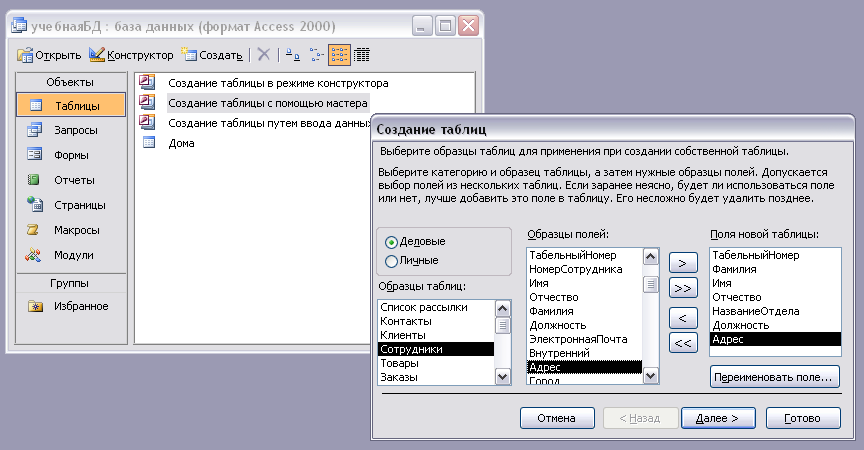Open Отчеты objects section
The image size is (864, 450).
(71, 180)
